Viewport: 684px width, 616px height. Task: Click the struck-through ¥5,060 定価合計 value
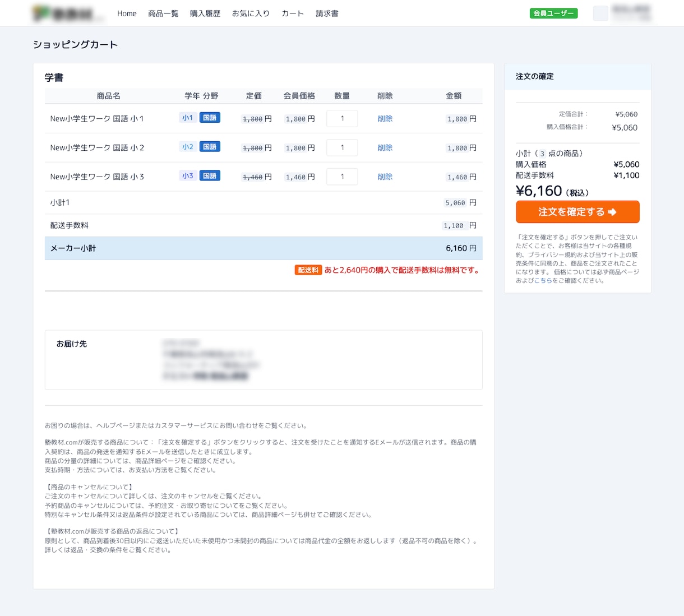[626, 114]
